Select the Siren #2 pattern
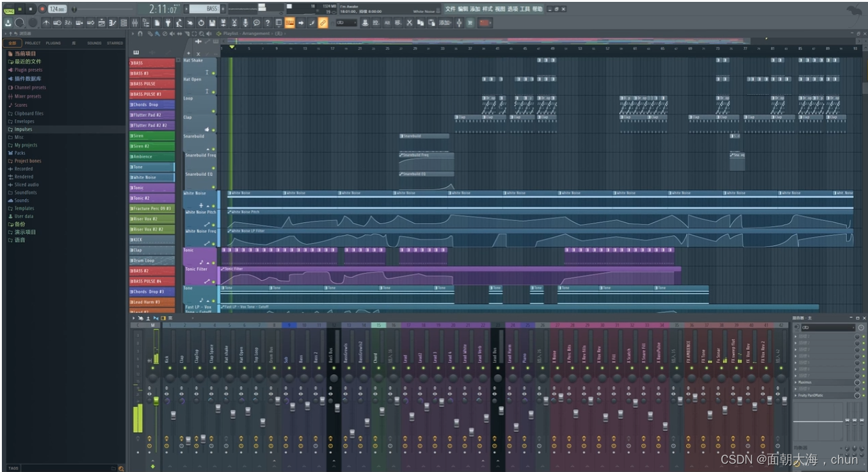Image resolution: width=868 pixels, height=472 pixels. (152, 146)
